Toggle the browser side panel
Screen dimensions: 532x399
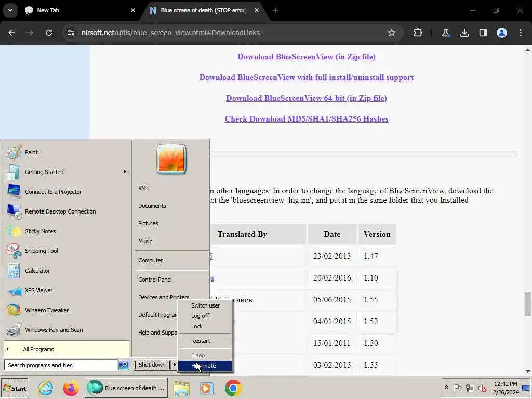[x=483, y=33]
